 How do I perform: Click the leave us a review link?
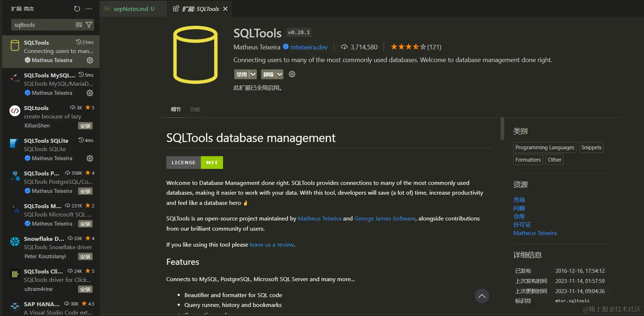click(272, 244)
